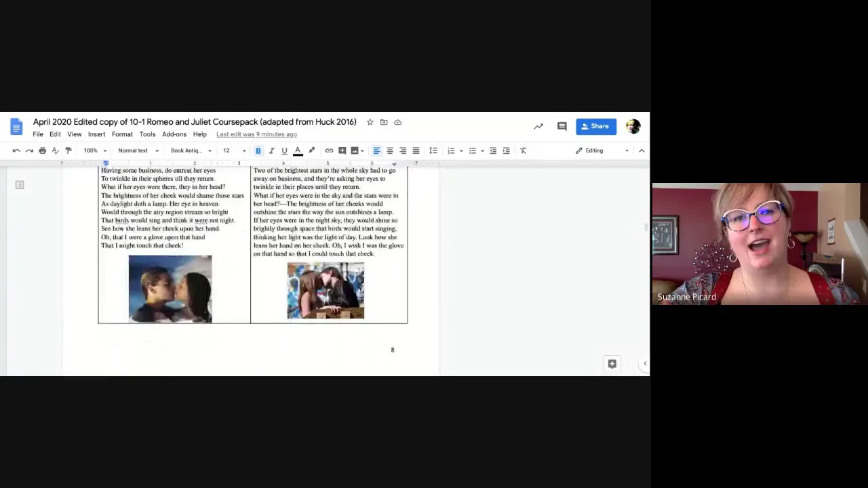The width and height of the screenshot is (868, 488).
Task: Click the Undo arrow
Action: point(16,150)
